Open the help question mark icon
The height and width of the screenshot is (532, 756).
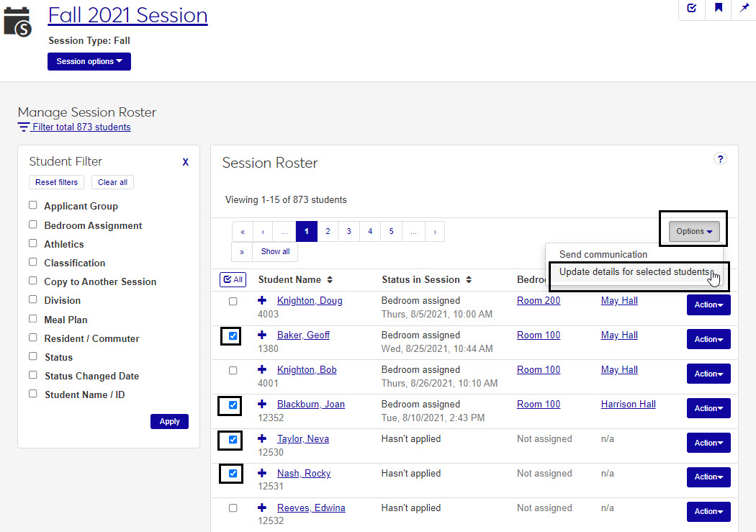(720, 159)
